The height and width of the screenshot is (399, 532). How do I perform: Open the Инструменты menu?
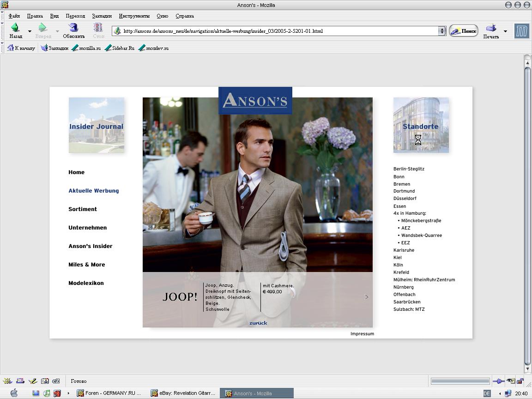tap(134, 16)
